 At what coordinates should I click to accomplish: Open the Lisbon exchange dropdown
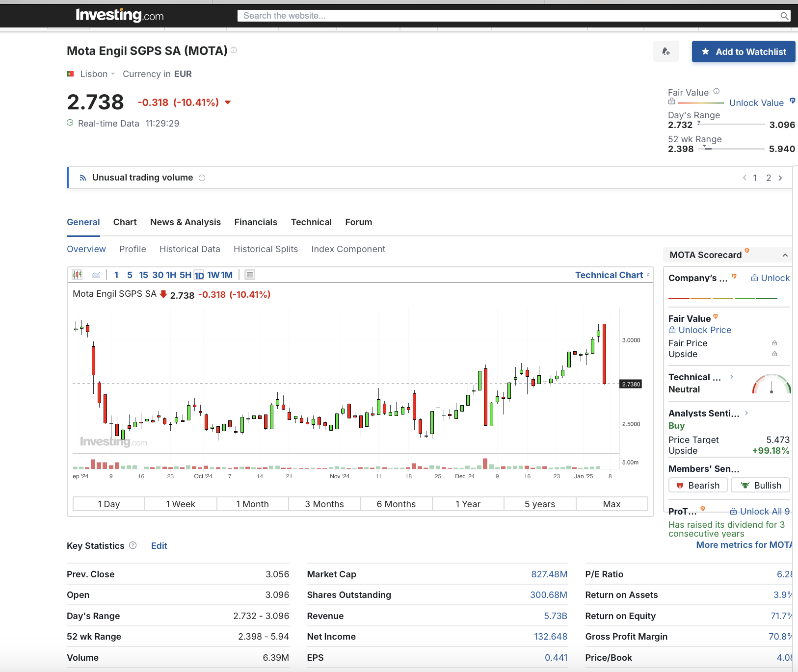tap(97, 74)
